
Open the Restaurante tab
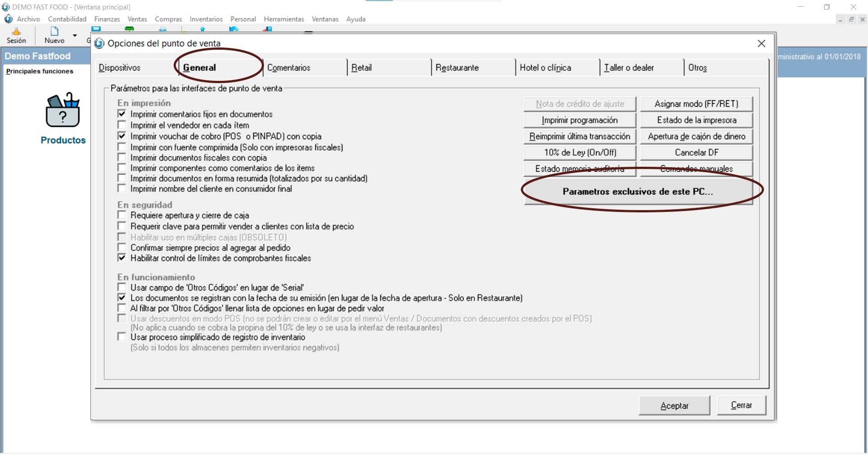(457, 68)
